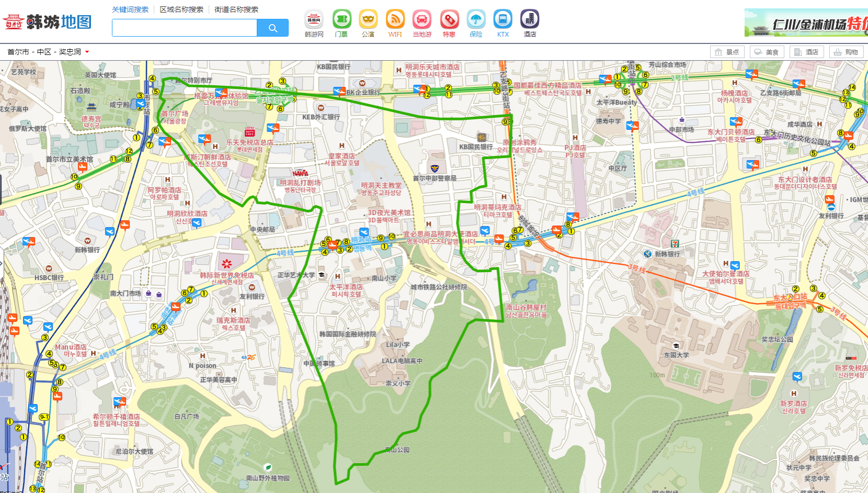
Task: Click the 太平洋酒店 label
Action: [x=346, y=290]
